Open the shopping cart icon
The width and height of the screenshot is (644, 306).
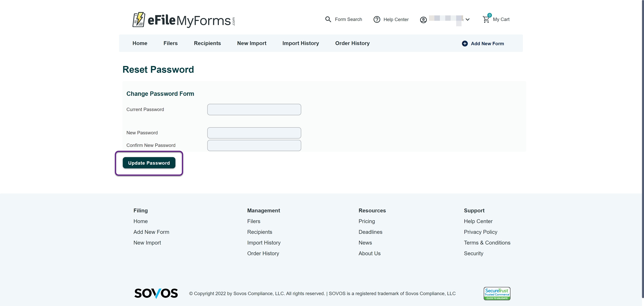pos(486,19)
